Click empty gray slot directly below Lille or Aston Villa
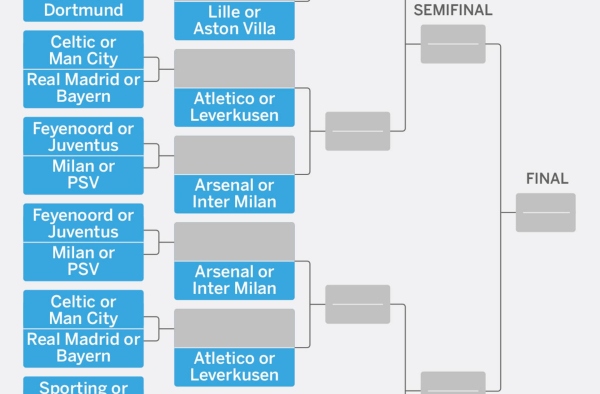600x394 pixels. point(234,68)
